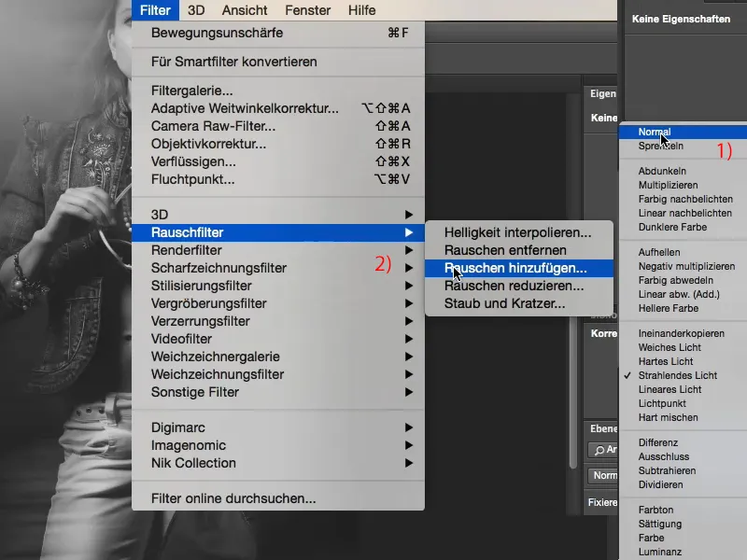Choose Filter online durchsuchen

tap(278, 498)
